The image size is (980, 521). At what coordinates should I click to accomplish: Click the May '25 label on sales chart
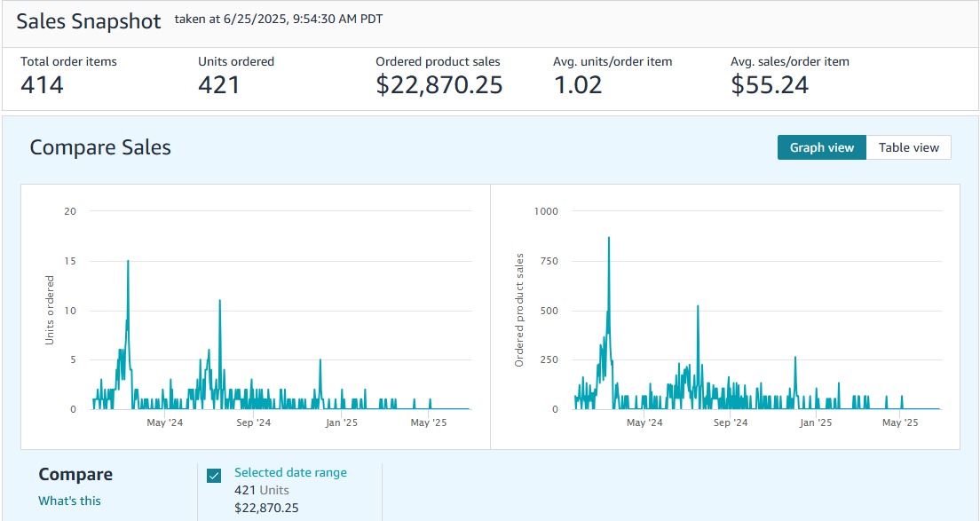point(900,422)
